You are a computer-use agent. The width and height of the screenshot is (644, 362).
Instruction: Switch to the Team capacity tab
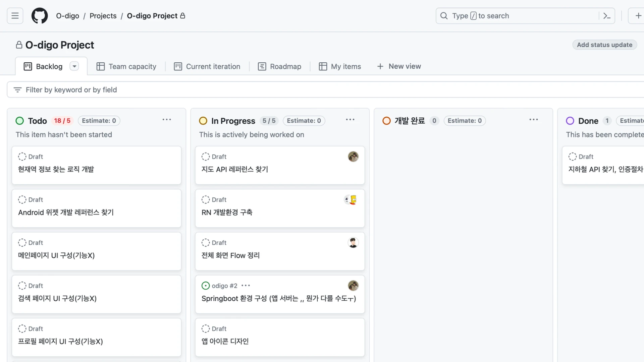[126, 66]
